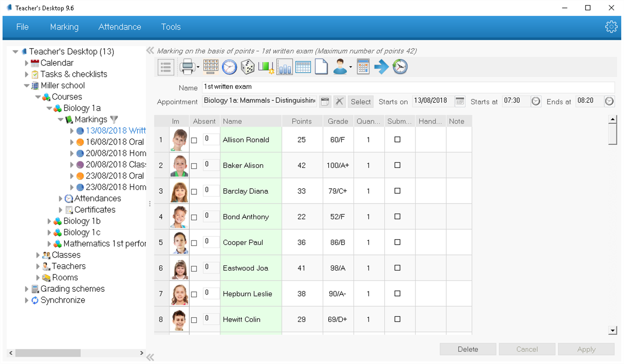This screenshot has width=624, height=364.
Task: Click the Apply button
Action: point(586,349)
